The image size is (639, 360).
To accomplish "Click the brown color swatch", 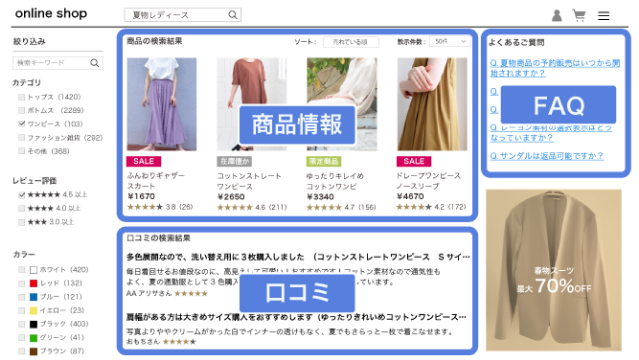I will pyautogui.click(x=33, y=351).
